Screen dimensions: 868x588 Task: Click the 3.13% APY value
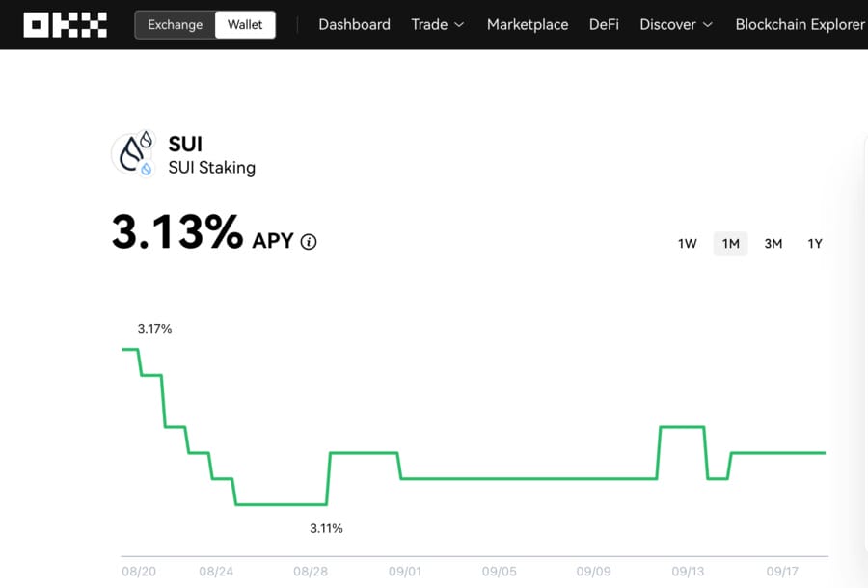(177, 231)
